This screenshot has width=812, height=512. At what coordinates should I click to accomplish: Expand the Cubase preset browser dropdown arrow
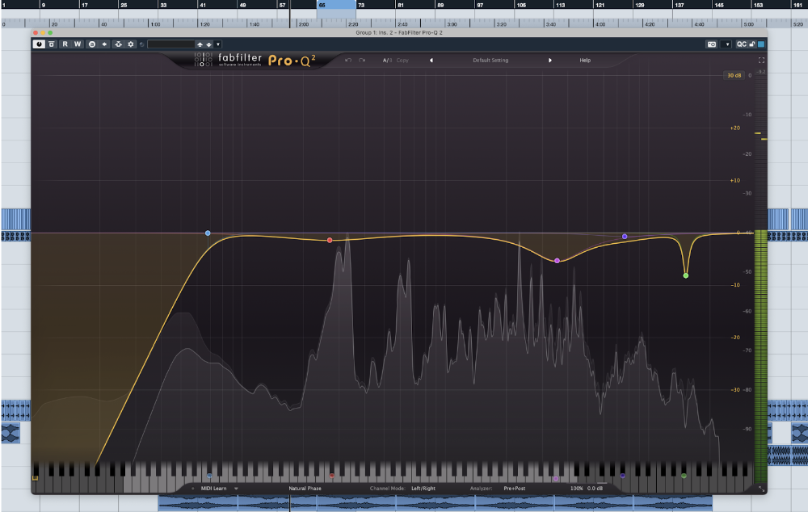tap(218, 44)
